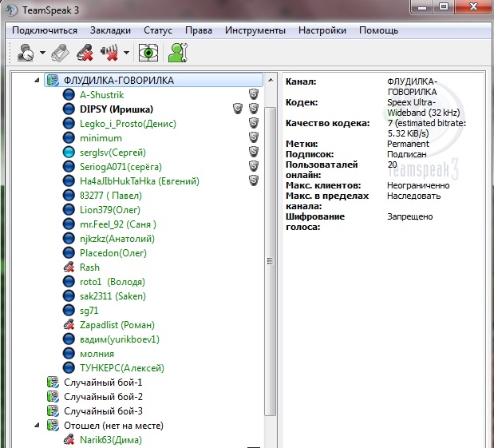Click the C channel-admin badge on DIPSY row
This screenshot has height=448, width=494.
238,109
